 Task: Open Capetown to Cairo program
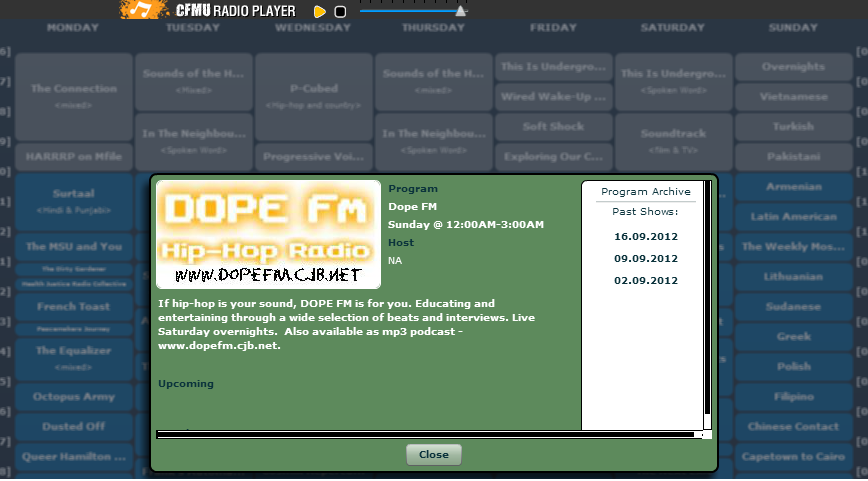[x=794, y=457]
